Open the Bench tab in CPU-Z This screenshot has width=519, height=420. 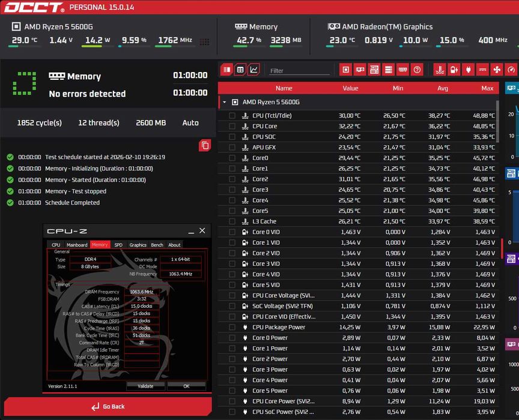tap(157, 245)
